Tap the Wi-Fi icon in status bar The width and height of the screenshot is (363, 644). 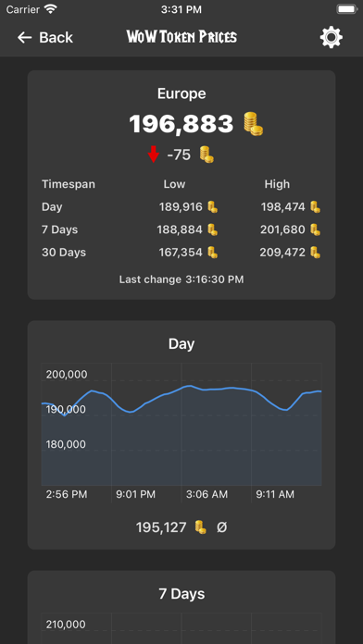[x=51, y=9]
